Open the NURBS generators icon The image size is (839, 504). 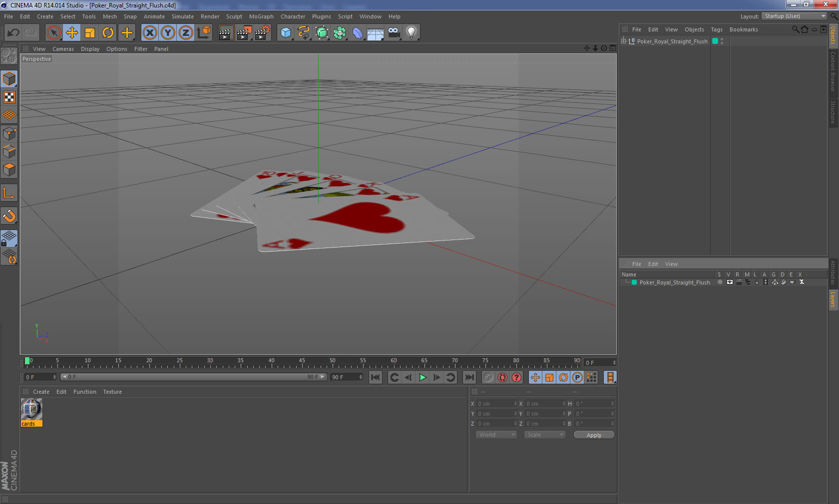322,33
